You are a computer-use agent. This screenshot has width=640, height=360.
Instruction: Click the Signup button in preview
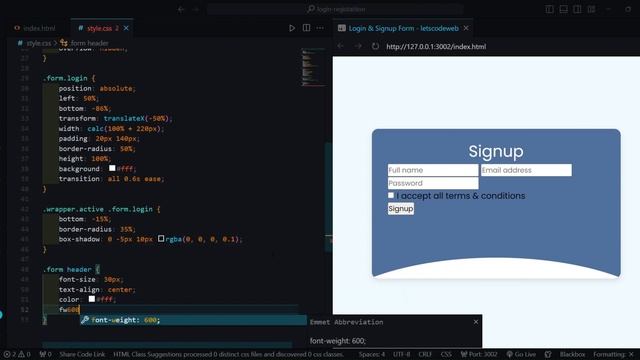point(400,209)
